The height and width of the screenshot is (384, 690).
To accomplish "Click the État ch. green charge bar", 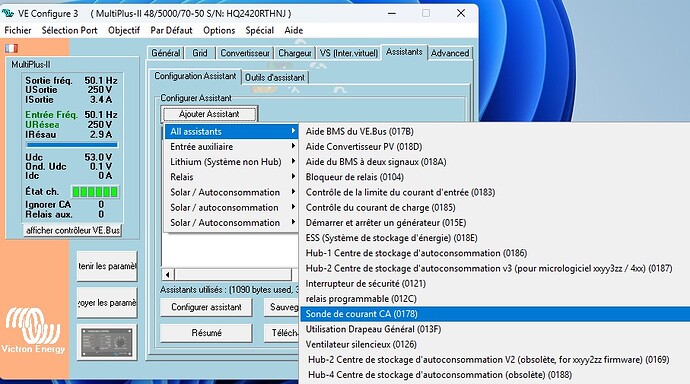I will tap(95, 192).
